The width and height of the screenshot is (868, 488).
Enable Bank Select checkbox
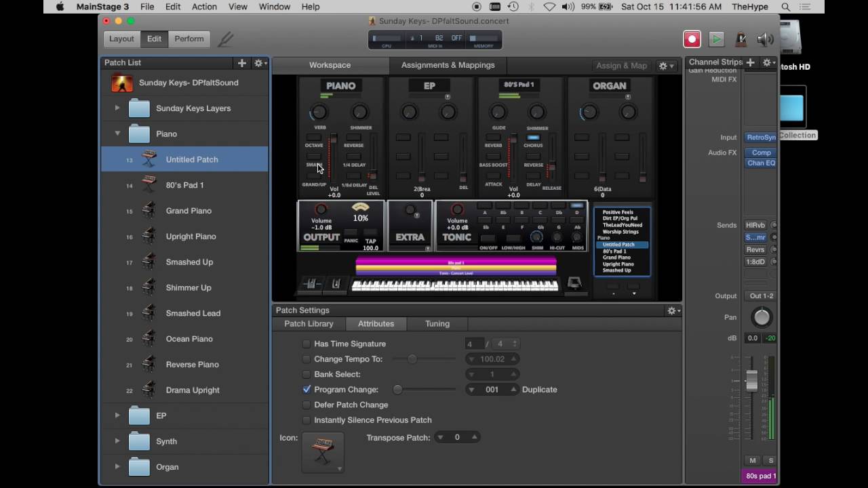[x=307, y=374]
